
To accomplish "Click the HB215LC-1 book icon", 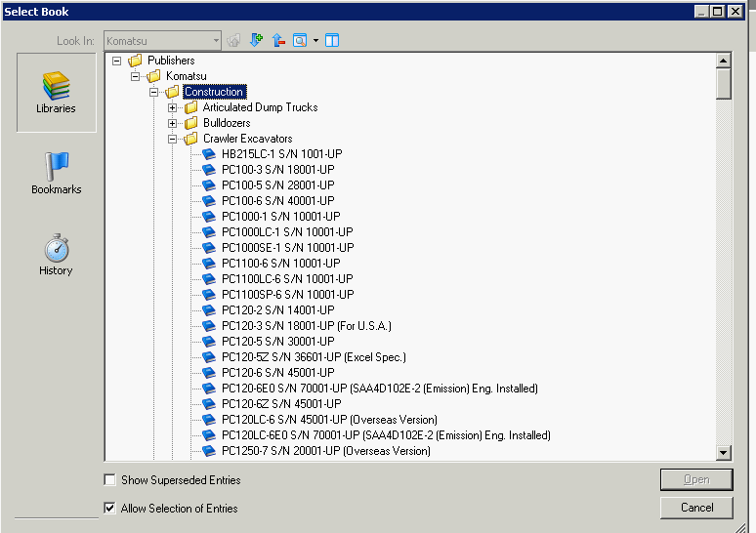I will pos(209,154).
